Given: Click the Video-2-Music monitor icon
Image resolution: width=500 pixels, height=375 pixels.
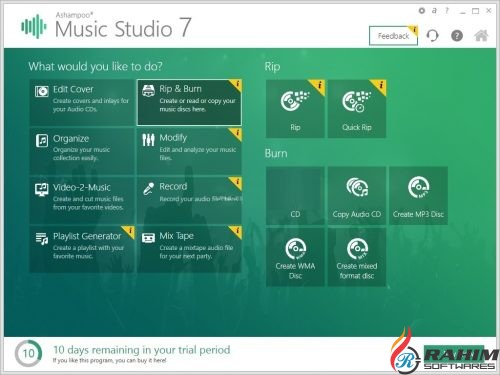Looking at the screenshot, I should click(42, 189).
